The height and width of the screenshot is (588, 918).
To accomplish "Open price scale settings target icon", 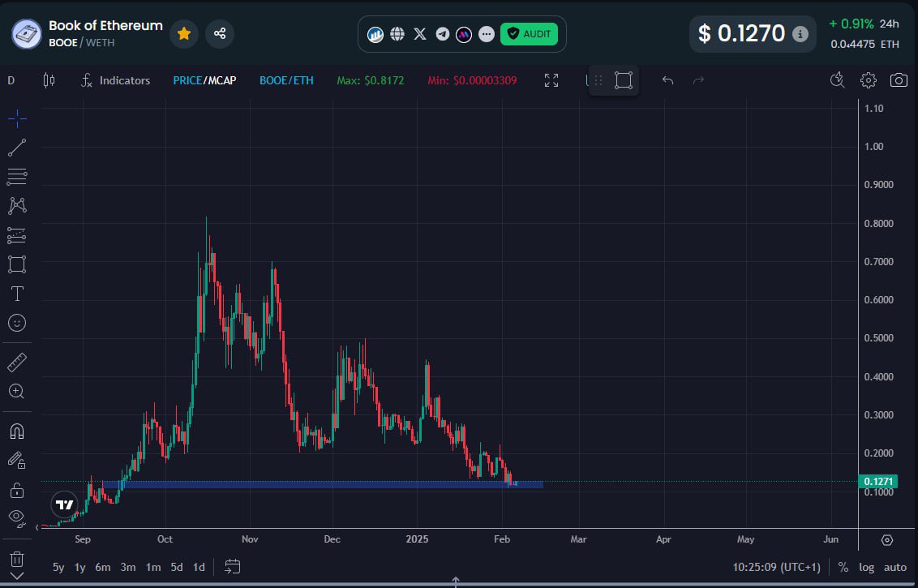I will click(x=887, y=540).
